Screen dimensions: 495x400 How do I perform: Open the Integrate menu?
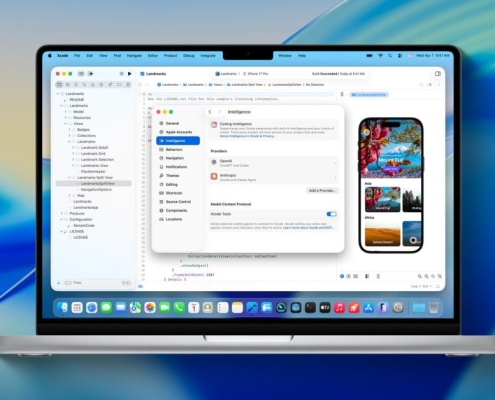pos(208,56)
